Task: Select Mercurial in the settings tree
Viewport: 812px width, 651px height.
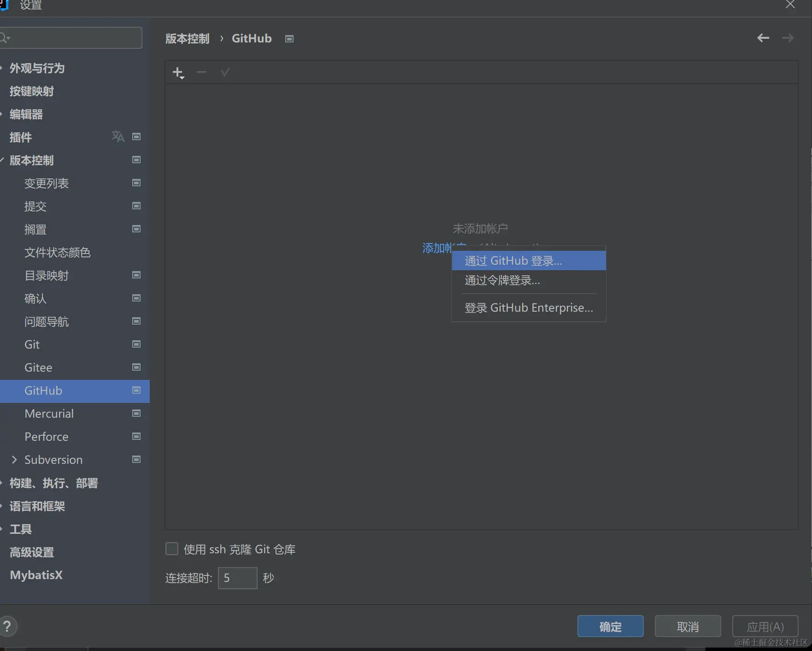Action: [x=49, y=414]
